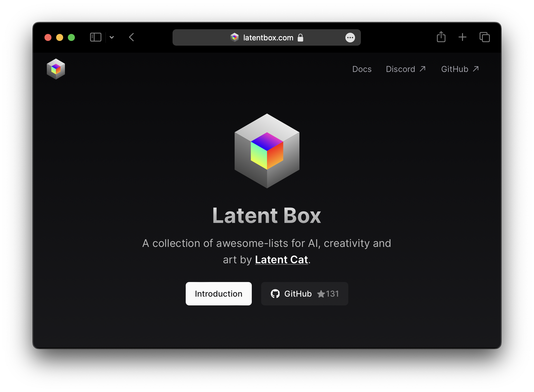534x392 pixels.
Task: Click the Introduction button
Action: point(219,294)
